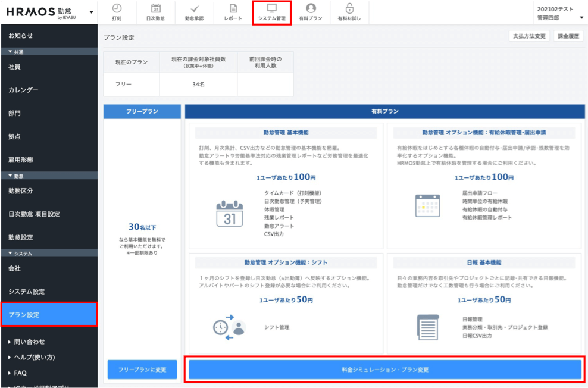Click the システム管理 monitor icon
Viewport: 588px width, 388px height.
(x=272, y=8)
